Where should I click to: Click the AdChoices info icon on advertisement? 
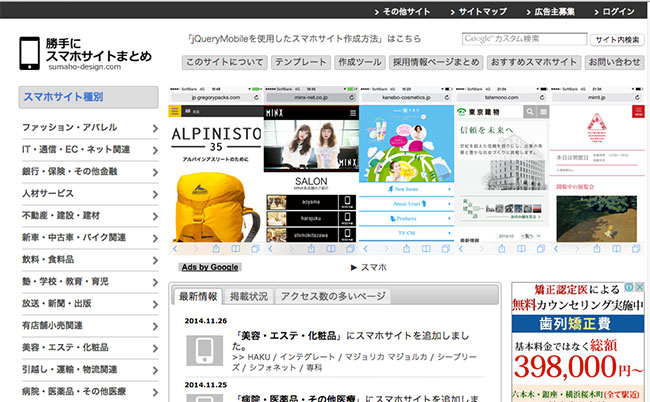click(x=629, y=287)
